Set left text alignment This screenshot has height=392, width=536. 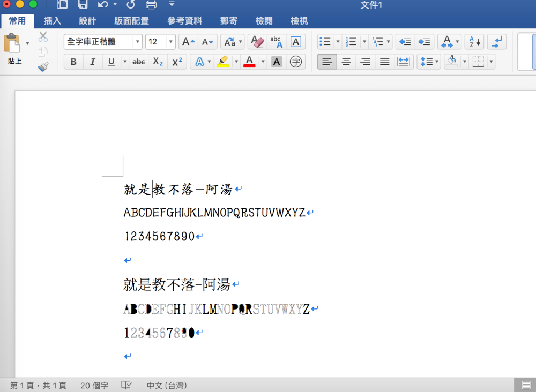327,62
